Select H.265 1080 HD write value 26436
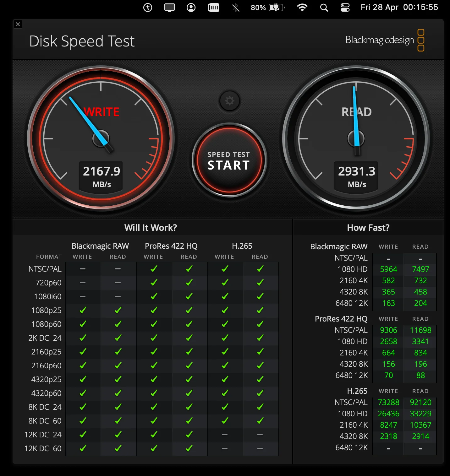450x476 pixels. pyautogui.click(x=389, y=414)
